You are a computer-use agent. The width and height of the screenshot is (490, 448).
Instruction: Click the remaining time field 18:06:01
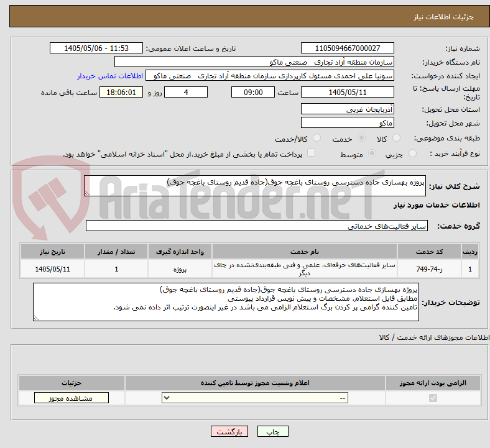[x=121, y=92]
